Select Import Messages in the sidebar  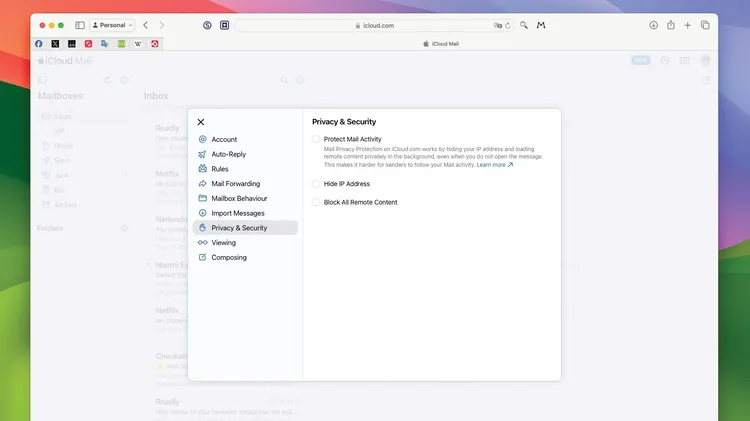[x=245, y=213]
